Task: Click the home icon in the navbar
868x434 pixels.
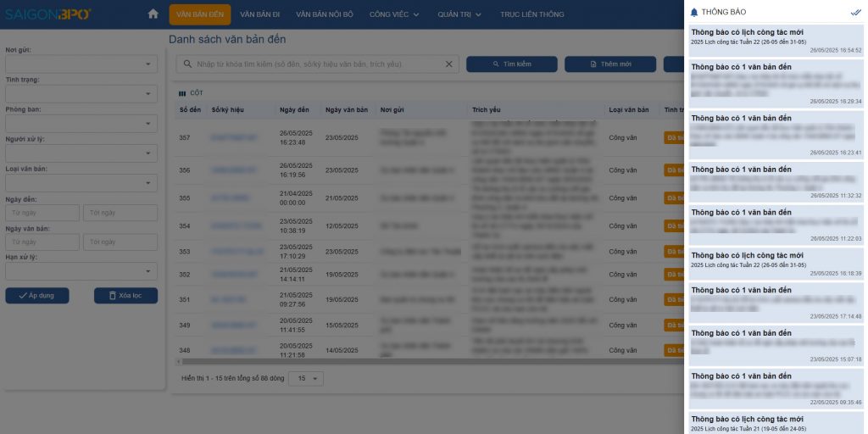Action: [153, 14]
